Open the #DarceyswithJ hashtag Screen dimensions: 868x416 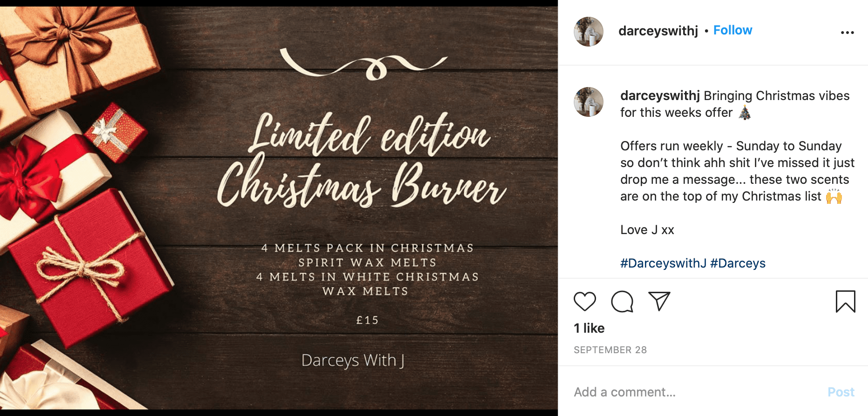[x=664, y=263]
